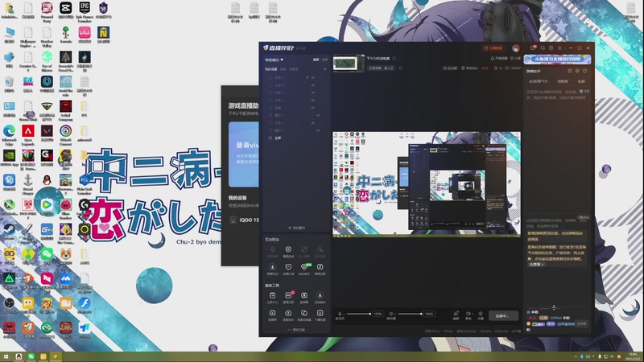Viewport: 644px width, 362px height.
Task: Switch to 在线用户(7) tab
Action: (x=538, y=81)
